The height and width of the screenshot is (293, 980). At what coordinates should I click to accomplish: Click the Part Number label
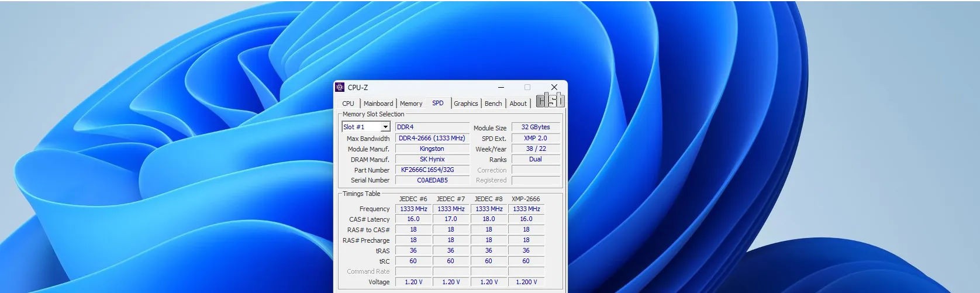pos(372,170)
